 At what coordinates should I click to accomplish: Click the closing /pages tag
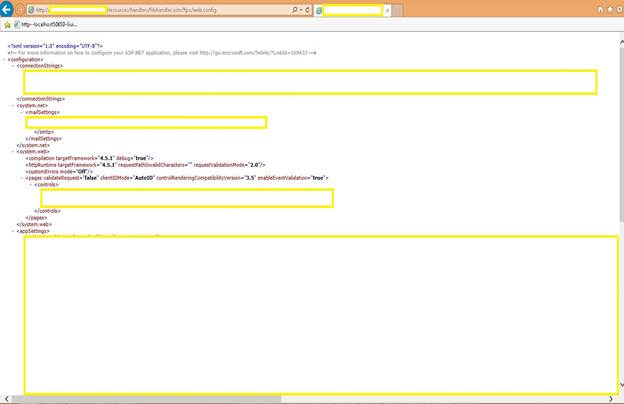tap(36, 218)
